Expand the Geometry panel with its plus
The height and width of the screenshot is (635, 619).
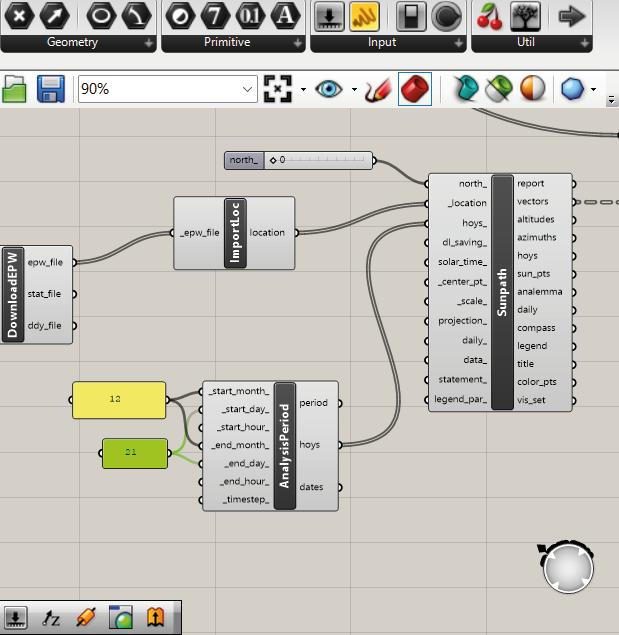[149, 43]
